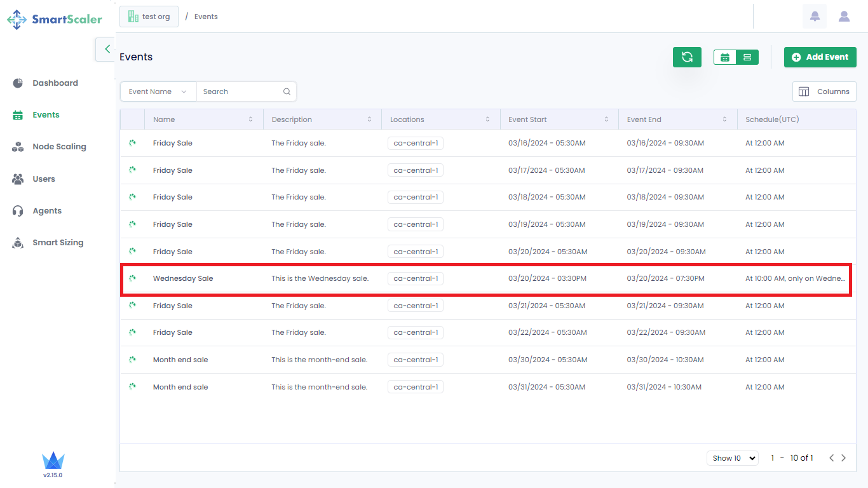Click the Events calendar icon in sidebar

(18, 115)
